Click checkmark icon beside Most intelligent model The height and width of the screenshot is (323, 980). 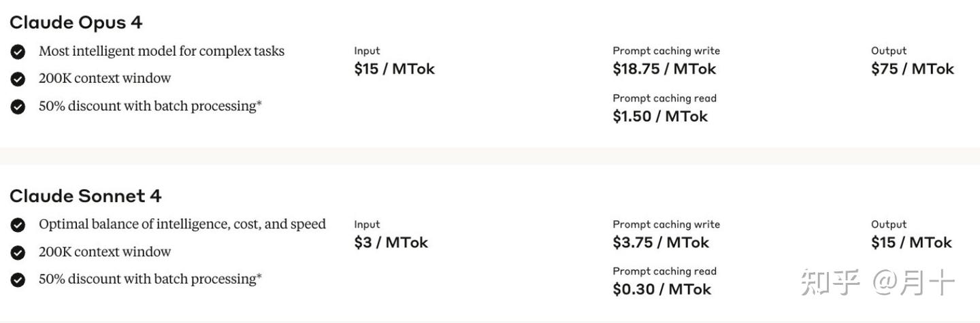(x=18, y=52)
